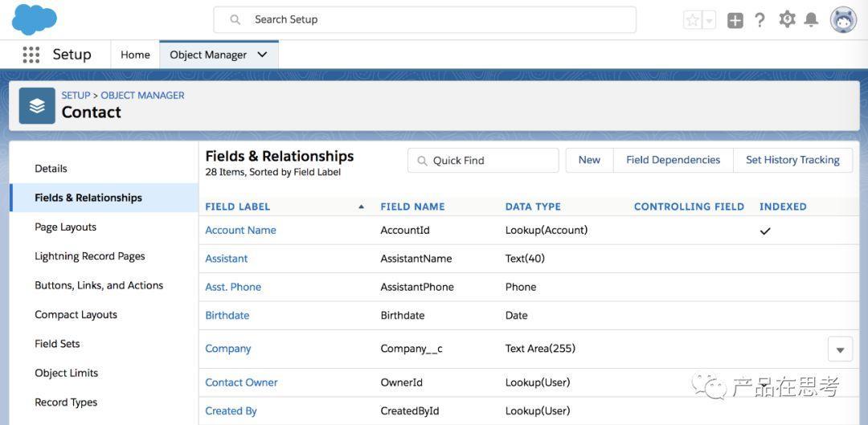Click the sort arrow beside FIELD LABEL
Viewport: 868px width, 425px height.
coord(362,207)
